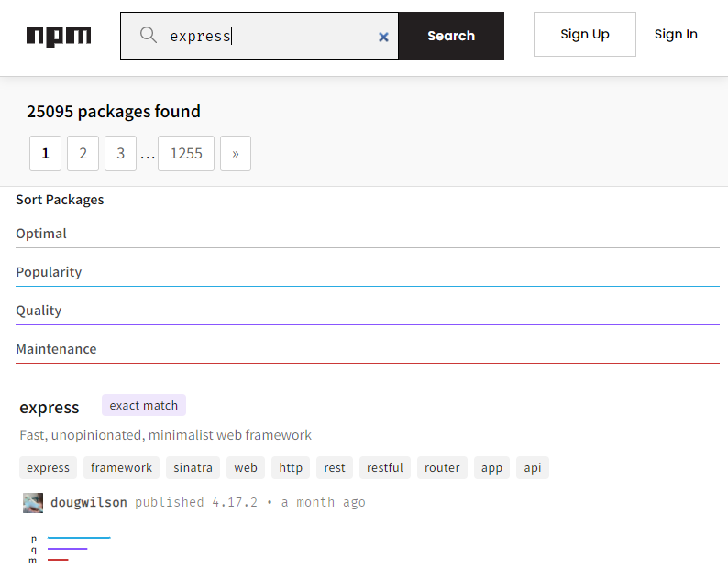Jump to last page 1255

186,154
